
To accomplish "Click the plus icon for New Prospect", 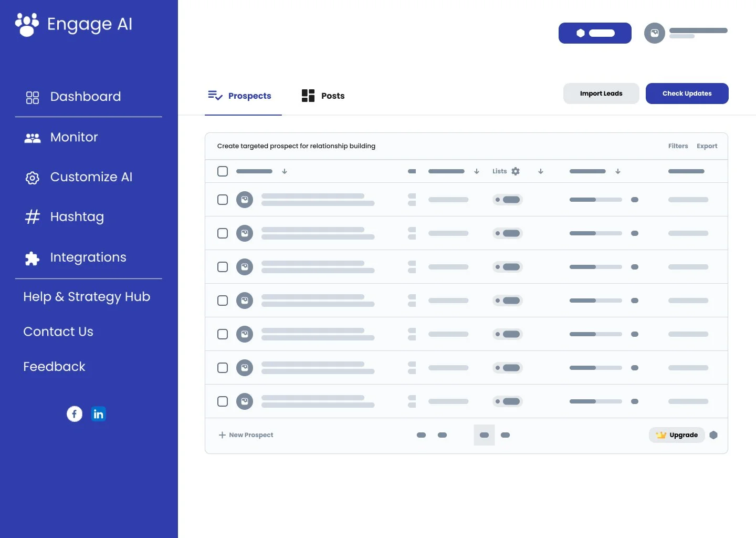I will click(222, 435).
